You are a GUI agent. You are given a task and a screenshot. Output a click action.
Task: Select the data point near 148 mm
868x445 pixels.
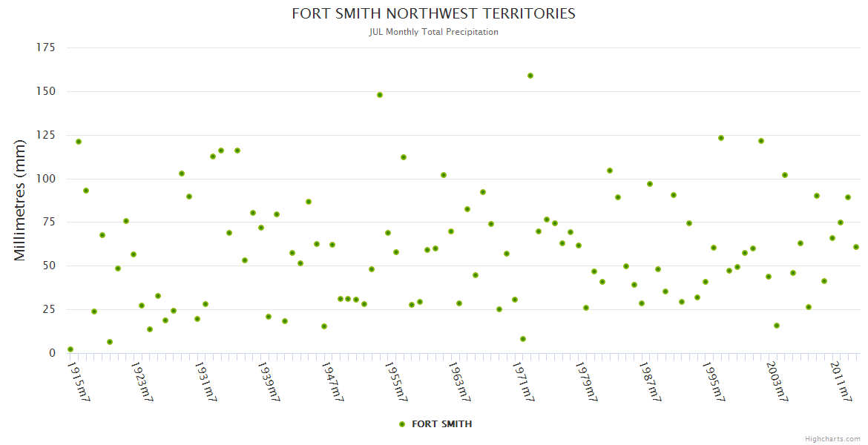point(380,95)
